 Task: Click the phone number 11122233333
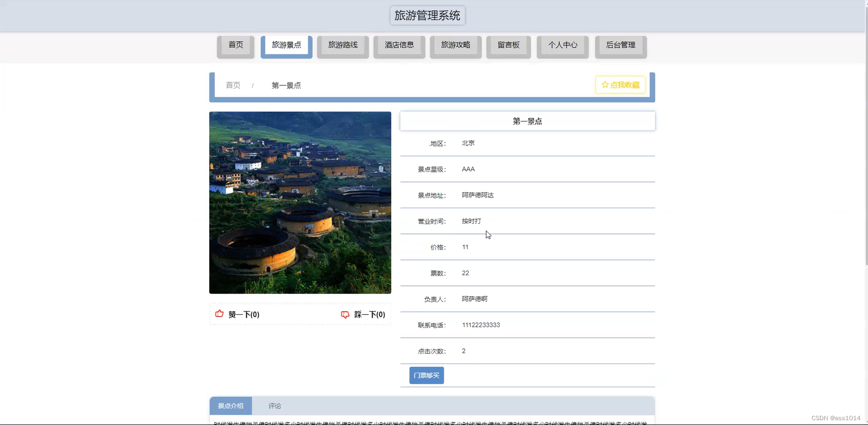[x=481, y=325]
